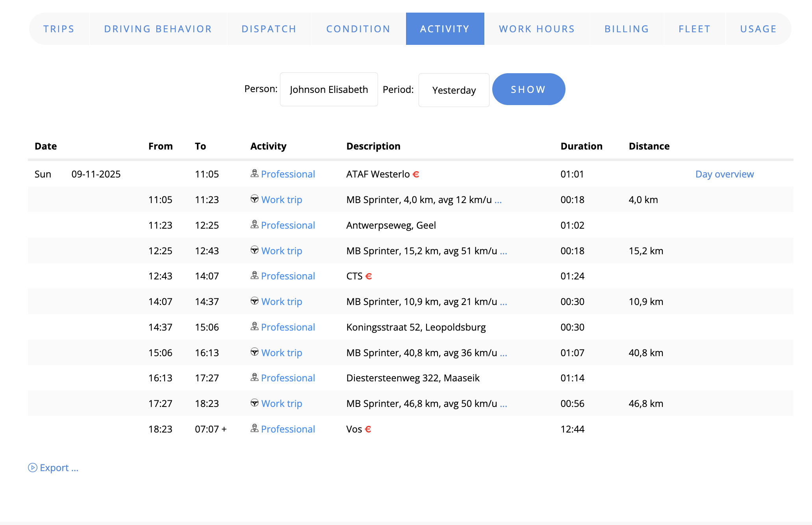Open the Day overview link
Screen dimensions: 812x525
point(724,174)
